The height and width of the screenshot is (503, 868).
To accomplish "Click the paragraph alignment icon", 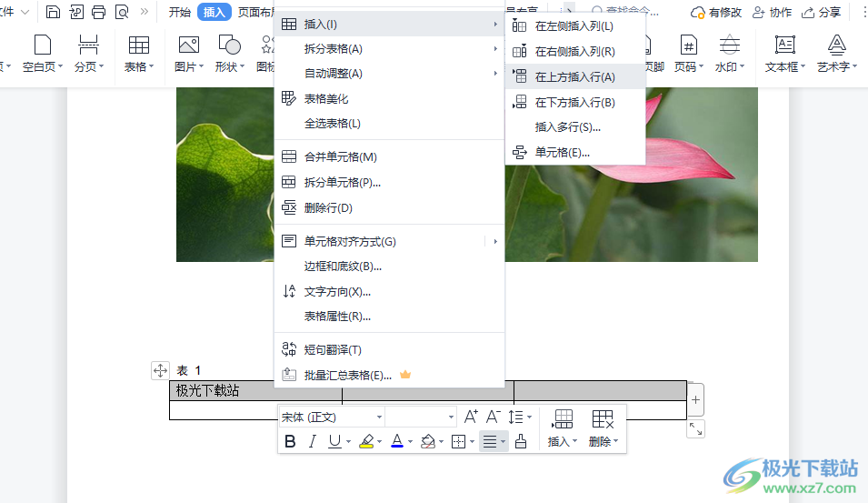I will 490,441.
